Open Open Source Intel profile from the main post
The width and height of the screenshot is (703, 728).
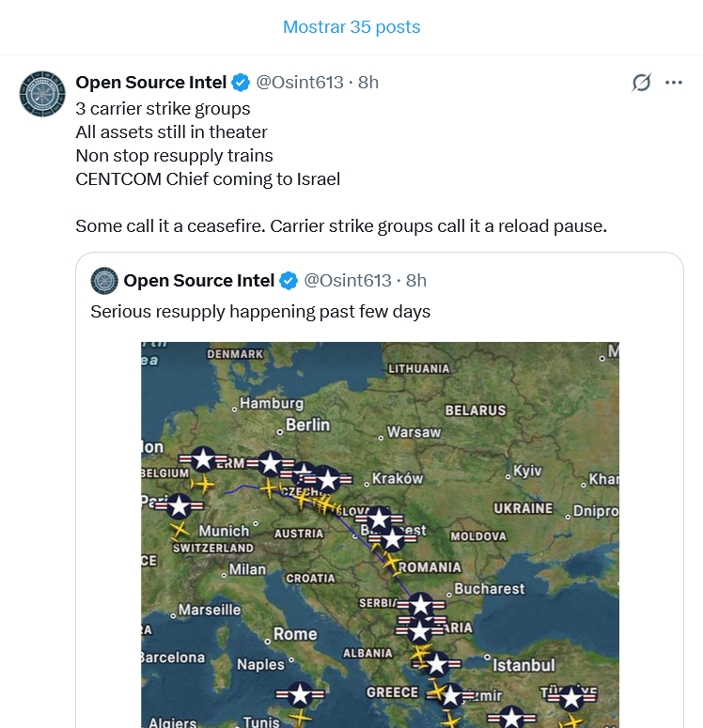(150, 83)
